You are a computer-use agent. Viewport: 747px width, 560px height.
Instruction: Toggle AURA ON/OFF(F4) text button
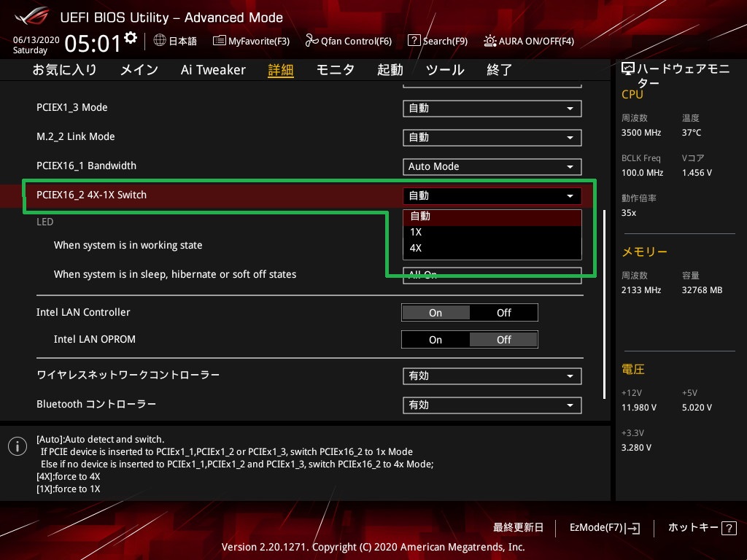[536, 42]
